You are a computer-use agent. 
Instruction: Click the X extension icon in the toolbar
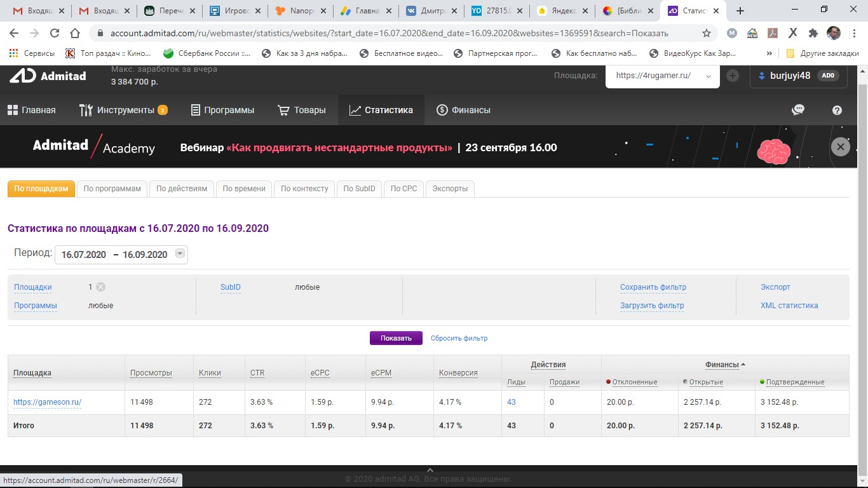pos(793,33)
